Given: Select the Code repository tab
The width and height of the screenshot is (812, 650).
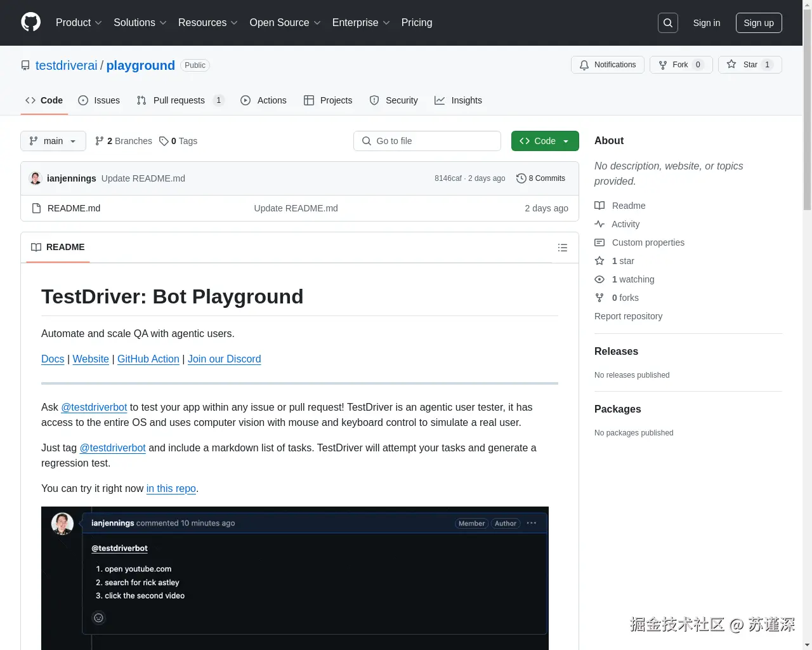Looking at the screenshot, I should [44, 100].
